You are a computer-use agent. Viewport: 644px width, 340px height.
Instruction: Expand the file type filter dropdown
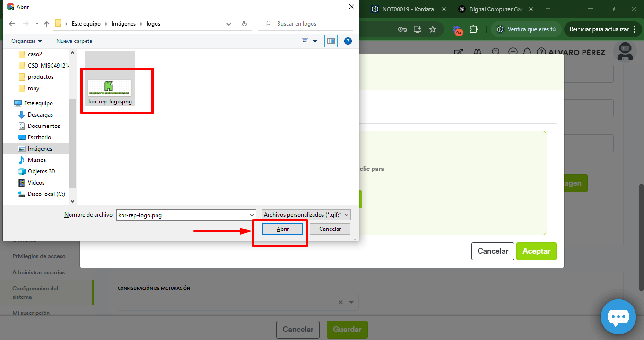pos(306,215)
